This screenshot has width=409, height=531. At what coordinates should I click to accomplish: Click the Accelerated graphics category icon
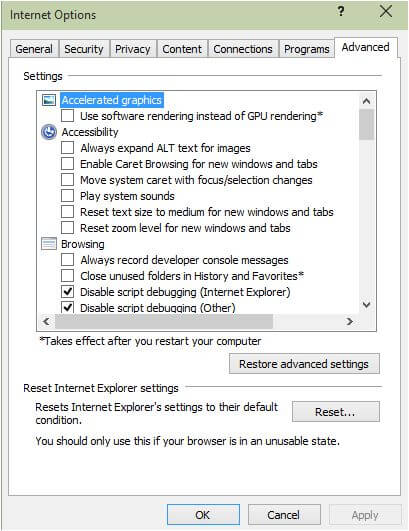pos(49,100)
